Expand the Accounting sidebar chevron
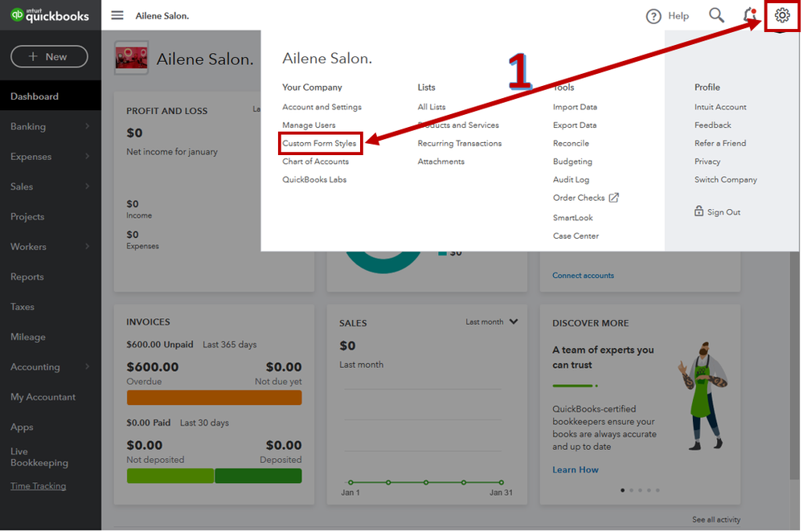Viewport: 803px width, 532px height. [x=88, y=367]
